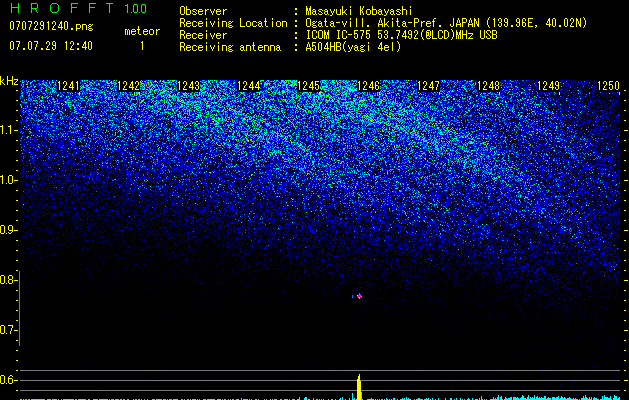The image size is (629, 400).
Task: Click the meteor count value 1
Action: (142, 46)
